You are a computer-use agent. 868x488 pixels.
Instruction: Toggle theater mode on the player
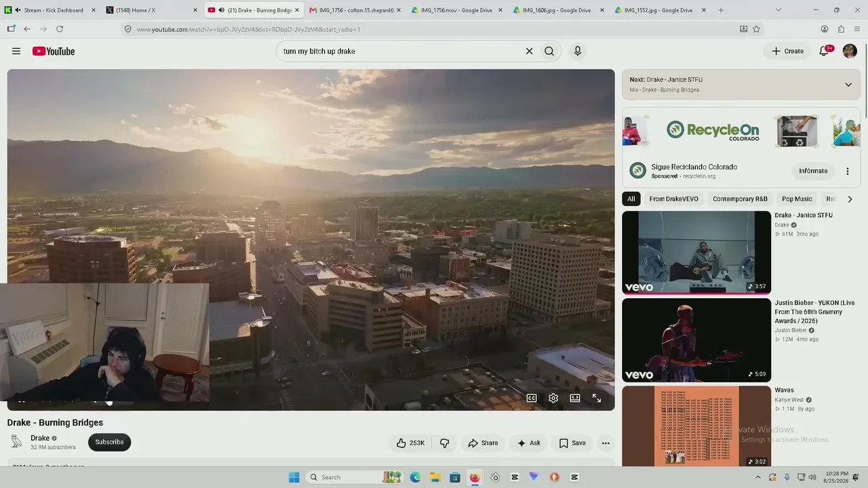pyautogui.click(x=575, y=399)
